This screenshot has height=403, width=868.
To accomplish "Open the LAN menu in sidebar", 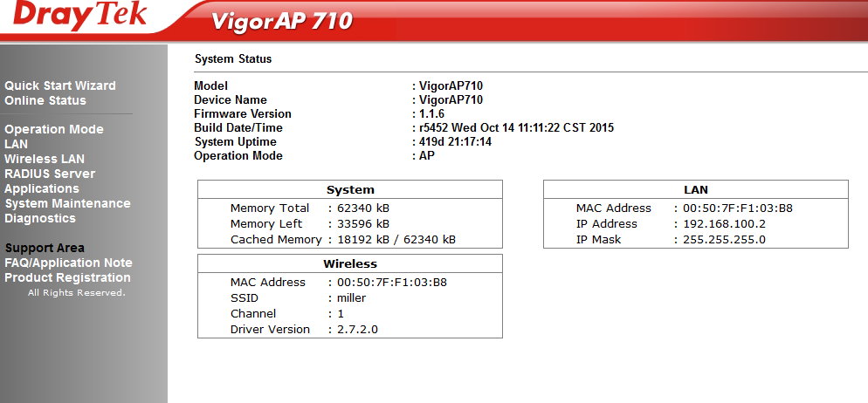I will tap(16, 144).
